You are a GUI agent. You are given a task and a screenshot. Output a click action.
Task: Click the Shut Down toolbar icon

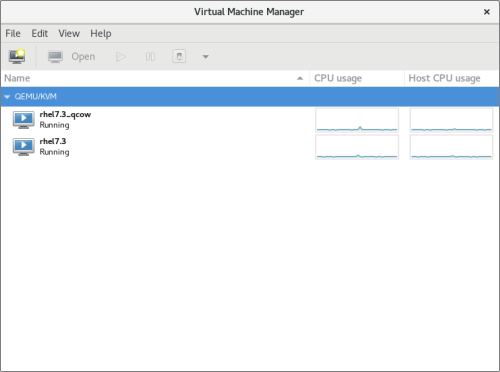coord(179,56)
